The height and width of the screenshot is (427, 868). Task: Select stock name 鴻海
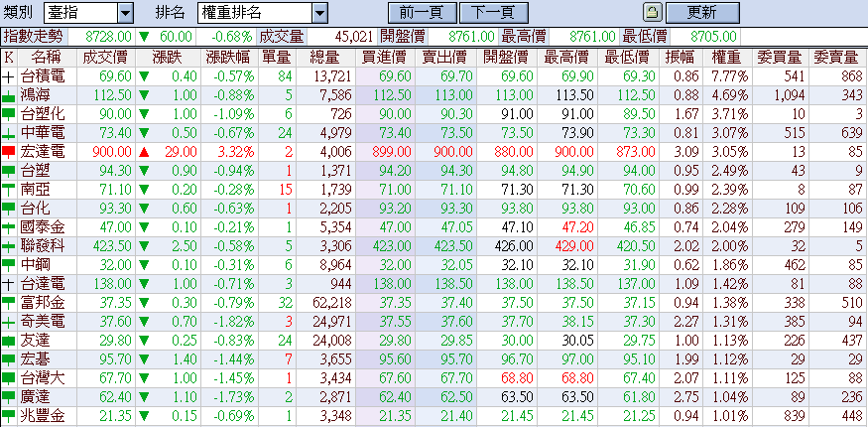35,95
